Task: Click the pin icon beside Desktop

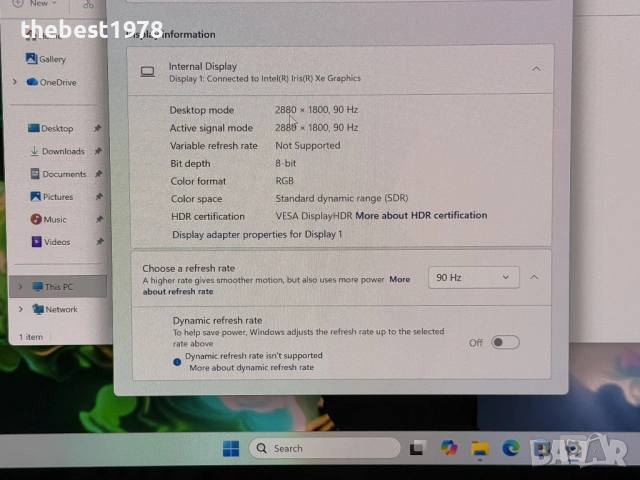Action: tap(98, 128)
